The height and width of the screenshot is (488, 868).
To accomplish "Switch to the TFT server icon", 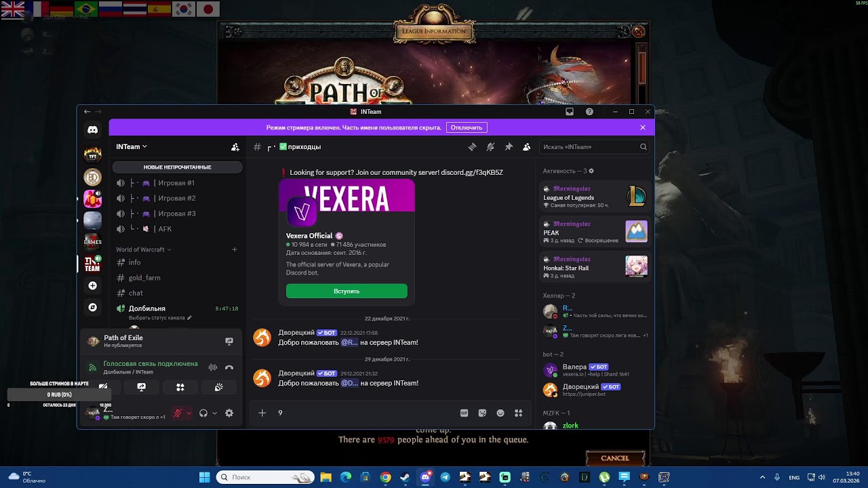I will tap(93, 155).
